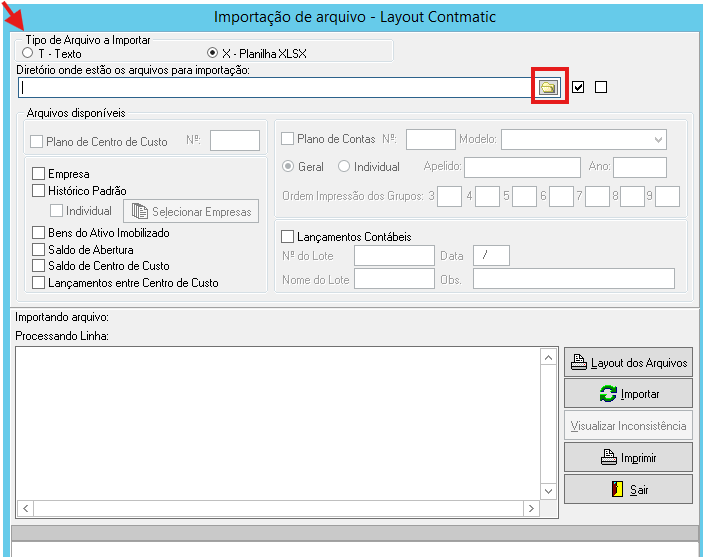Image resolution: width=703 pixels, height=557 pixels.
Task: Check the Empresa option
Action: coord(39,174)
